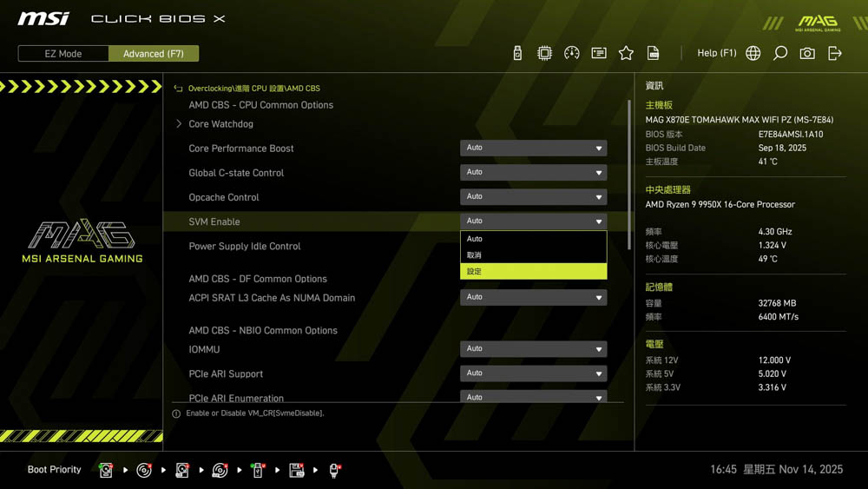This screenshot has width=868, height=489.
Task: Open the IOMMU dropdown
Action: click(533, 349)
